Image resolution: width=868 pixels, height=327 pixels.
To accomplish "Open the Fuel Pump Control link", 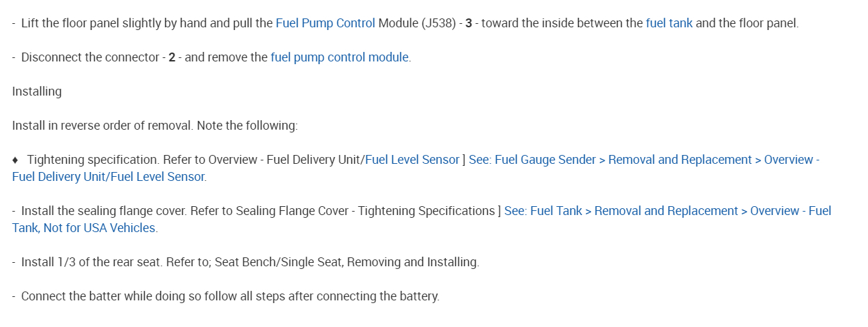I will [325, 23].
